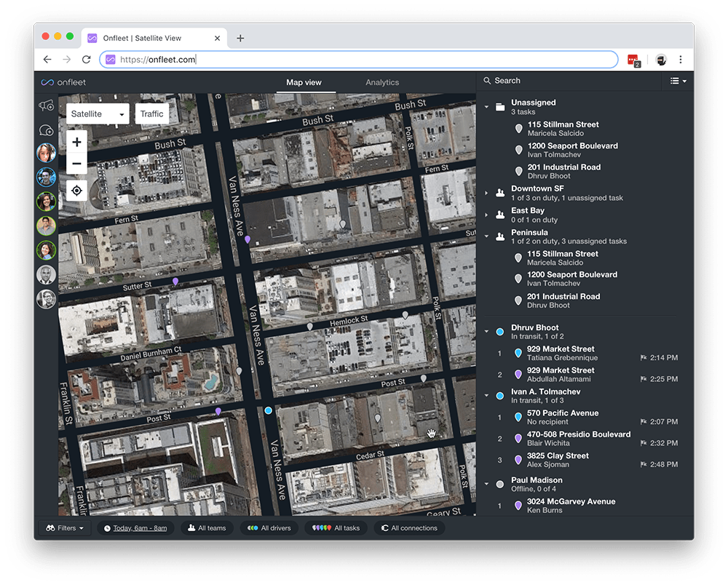Open the new chat icon
Screen dimensions: 728x585
click(44, 130)
